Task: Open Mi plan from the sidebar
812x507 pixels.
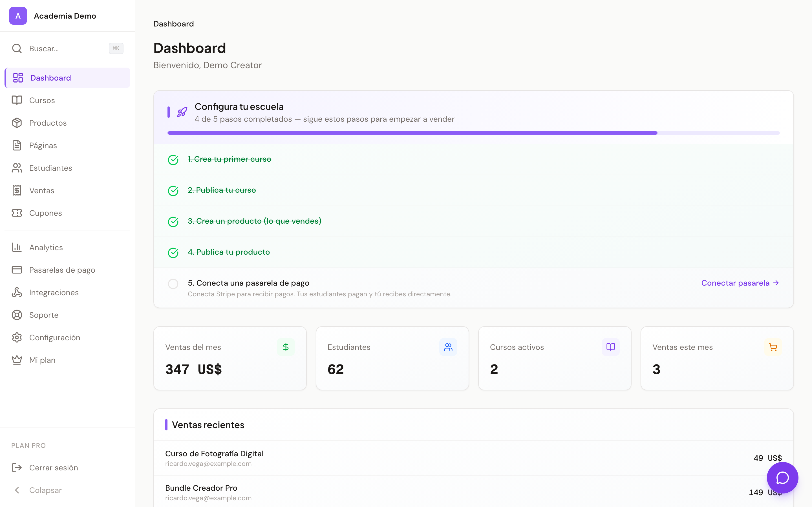Action: [x=42, y=360]
